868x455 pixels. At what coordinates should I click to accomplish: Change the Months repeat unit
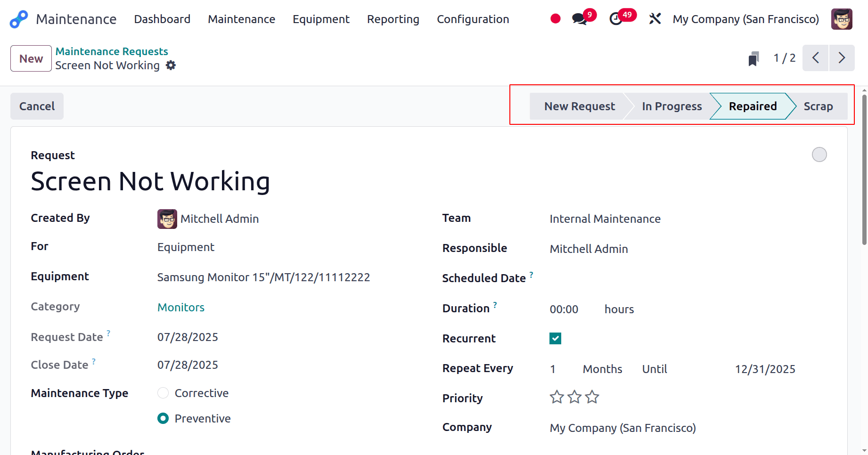click(602, 369)
